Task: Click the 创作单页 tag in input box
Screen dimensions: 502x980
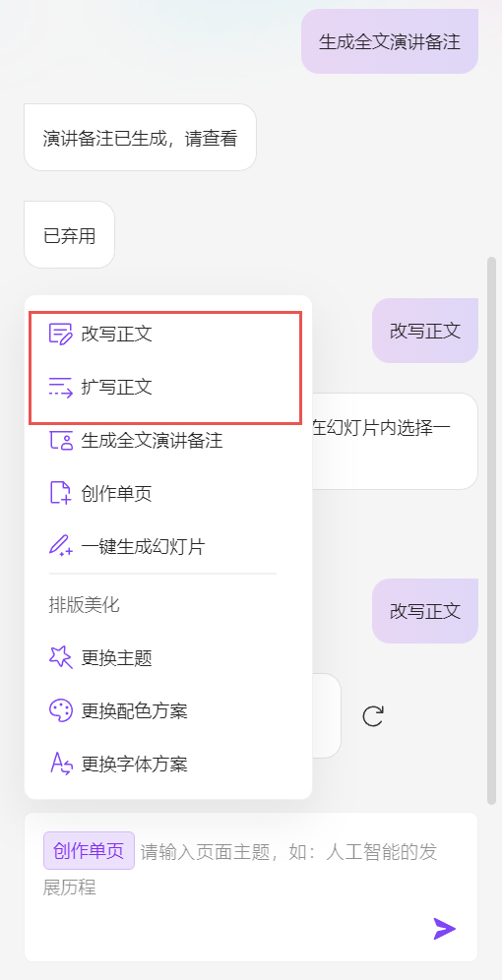Action: pos(89,851)
